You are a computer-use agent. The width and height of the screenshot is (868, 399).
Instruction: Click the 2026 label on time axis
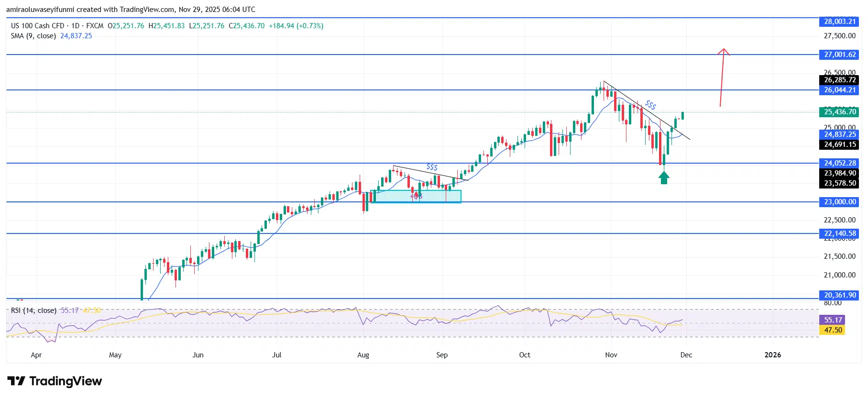tap(773, 355)
